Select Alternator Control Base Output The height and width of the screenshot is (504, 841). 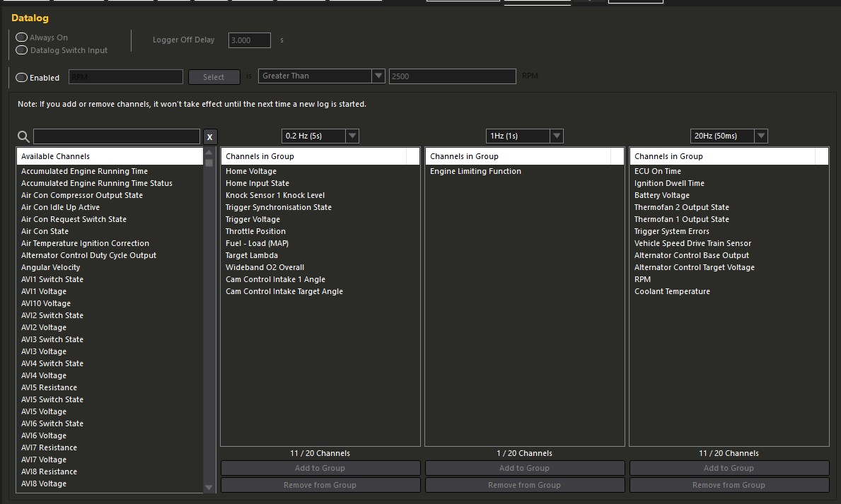[x=691, y=256]
